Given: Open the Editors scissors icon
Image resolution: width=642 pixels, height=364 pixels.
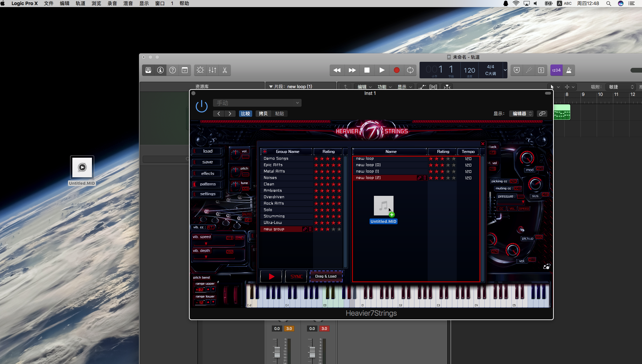Looking at the screenshot, I should pyautogui.click(x=224, y=70).
